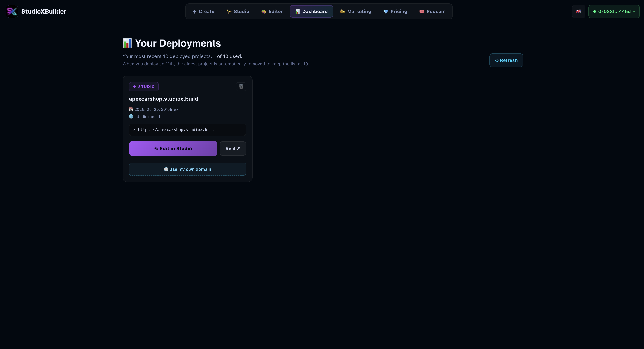This screenshot has width=644, height=349.
Task: Visit the deployed apexcarshop site
Action: pyautogui.click(x=233, y=149)
